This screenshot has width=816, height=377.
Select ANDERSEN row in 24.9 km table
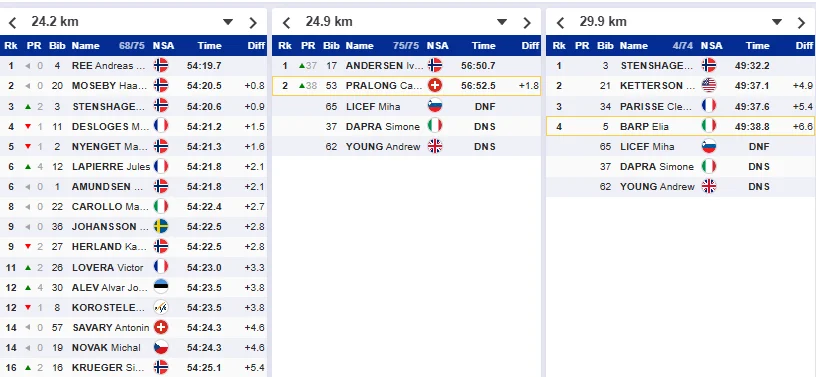[x=406, y=66]
